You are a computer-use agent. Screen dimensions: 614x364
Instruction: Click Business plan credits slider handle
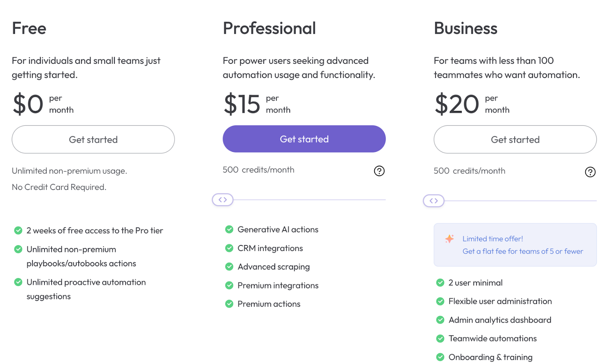pyautogui.click(x=434, y=201)
